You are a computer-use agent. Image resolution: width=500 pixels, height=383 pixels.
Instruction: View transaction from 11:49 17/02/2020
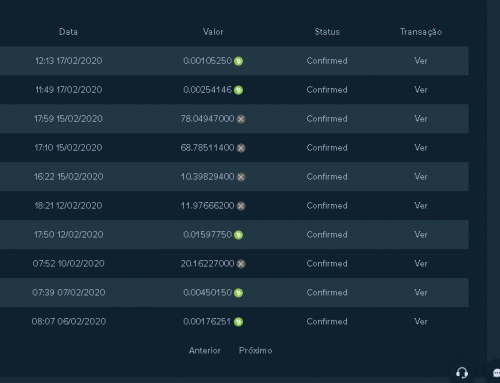pyautogui.click(x=421, y=90)
